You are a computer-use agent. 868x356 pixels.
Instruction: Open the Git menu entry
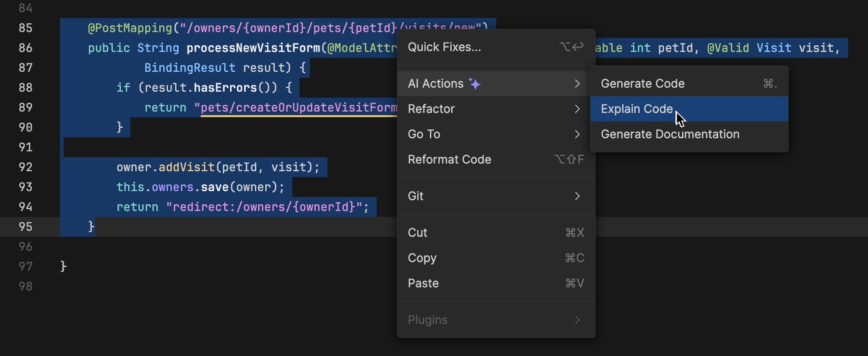tap(416, 196)
